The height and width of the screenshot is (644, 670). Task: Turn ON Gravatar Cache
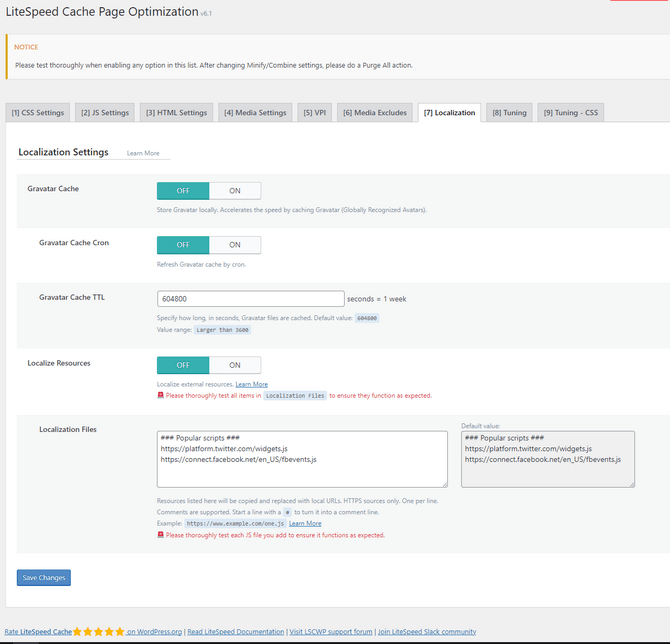pos(235,190)
